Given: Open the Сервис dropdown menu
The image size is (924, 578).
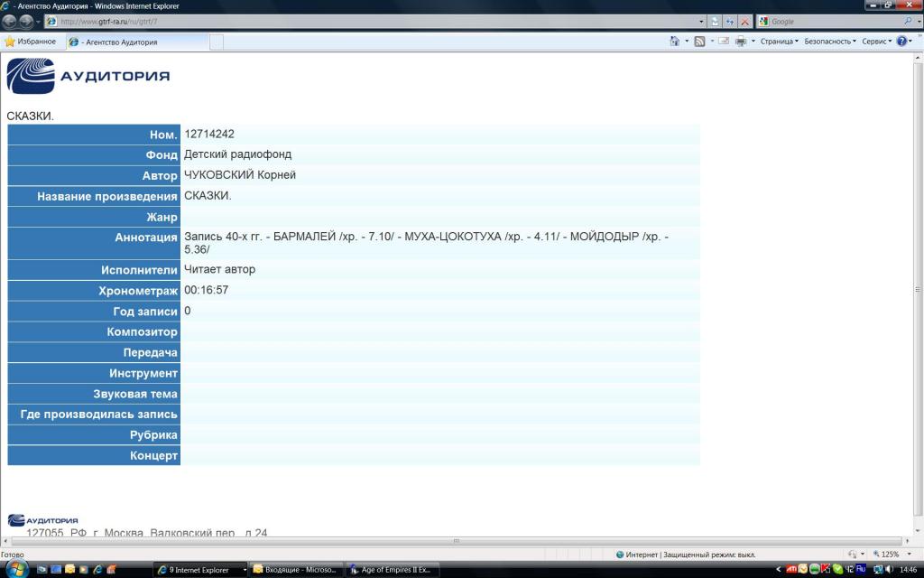Looking at the screenshot, I should pyautogui.click(x=876, y=42).
